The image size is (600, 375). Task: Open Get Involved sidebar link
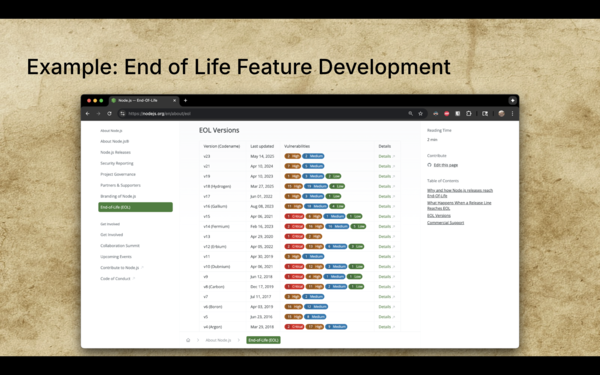tap(112, 235)
